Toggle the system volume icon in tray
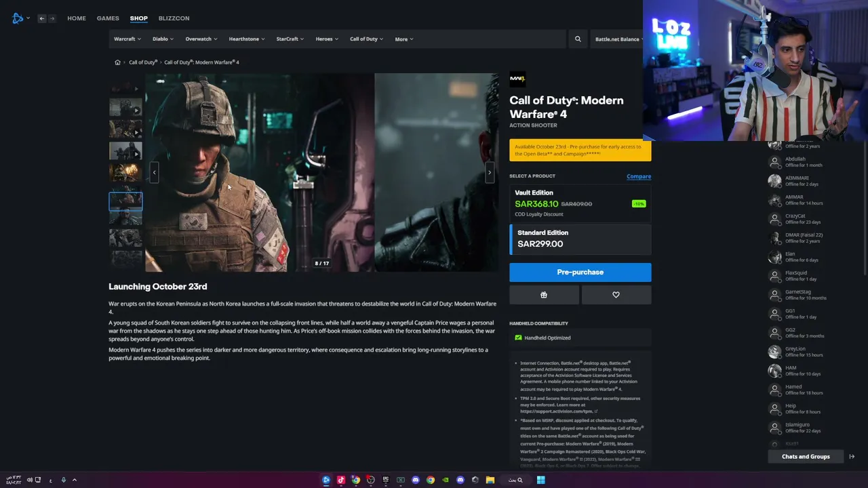Screen dimensions: 868x488 tap(30, 480)
